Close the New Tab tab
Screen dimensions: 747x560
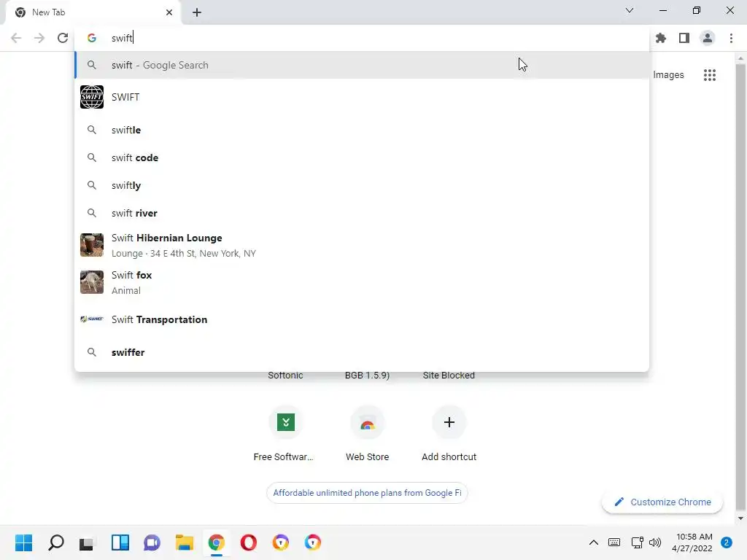169,12
